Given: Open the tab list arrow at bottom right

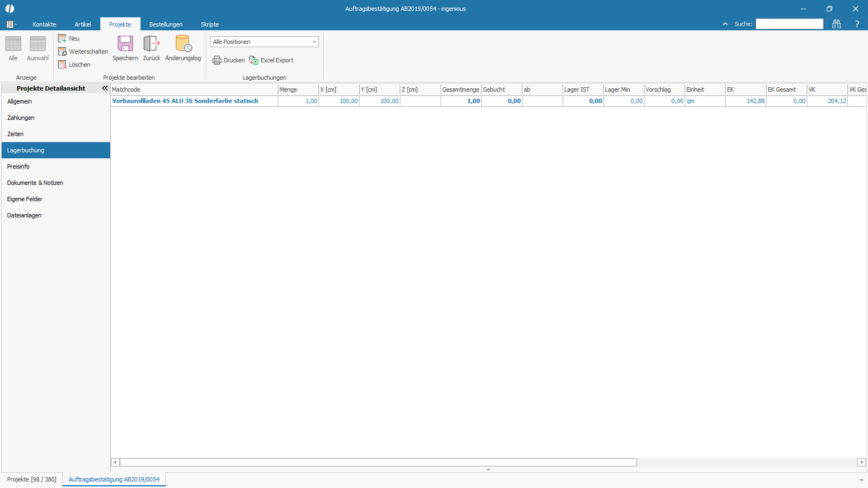Looking at the screenshot, I should click(861, 480).
